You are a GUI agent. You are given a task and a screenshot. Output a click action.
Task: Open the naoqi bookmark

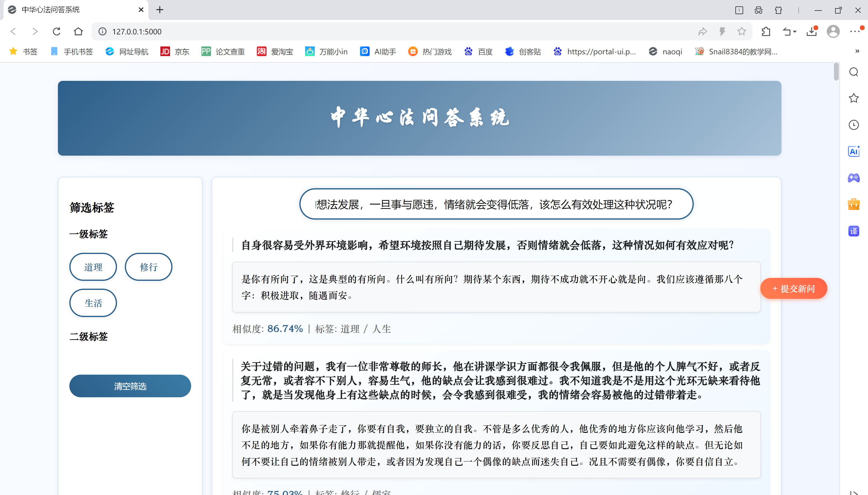coord(665,52)
